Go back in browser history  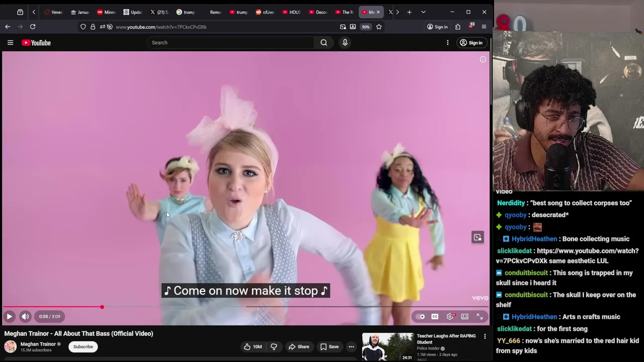click(x=8, y=27)
